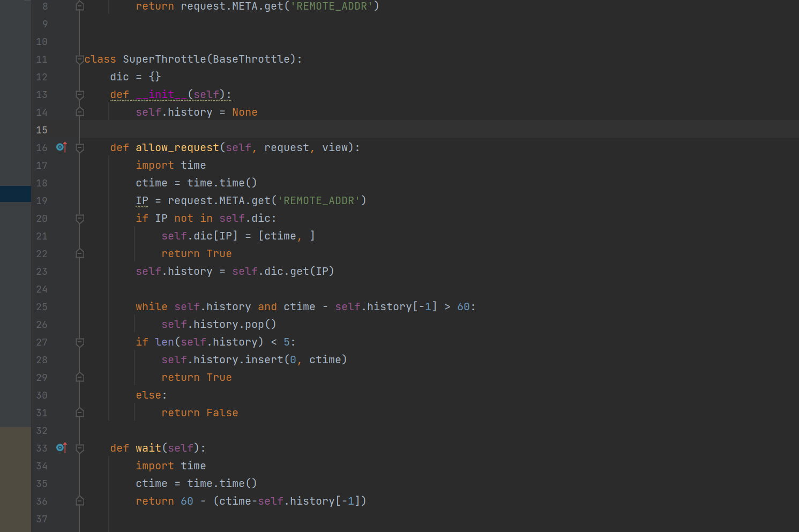
Task: Click the allow_request function name
Action: pyautogui.click(x=177, y=147)
